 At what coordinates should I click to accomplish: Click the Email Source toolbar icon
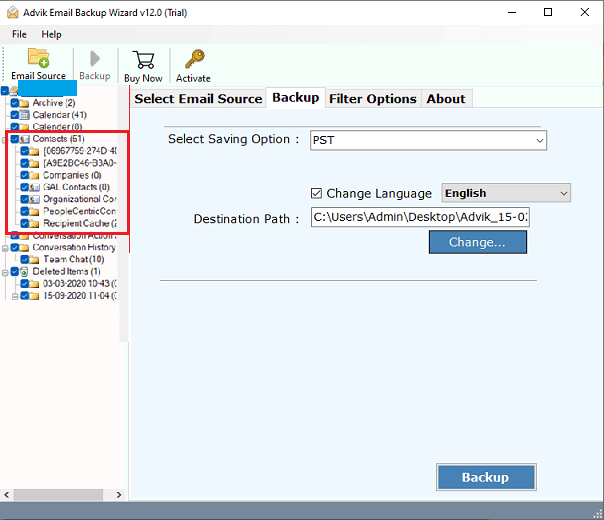click(x=38, y=59)
